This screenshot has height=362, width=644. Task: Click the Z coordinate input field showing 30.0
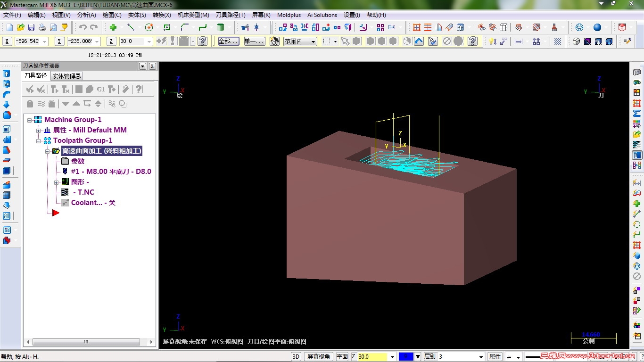132,41
